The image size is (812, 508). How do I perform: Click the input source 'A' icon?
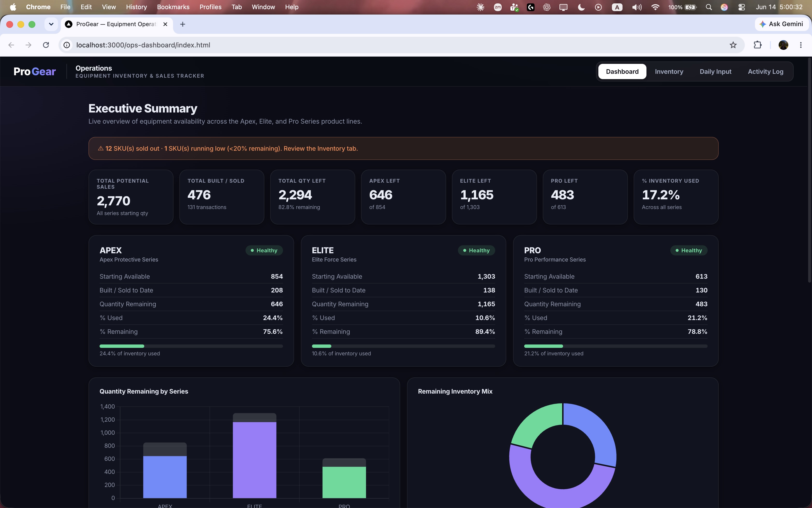[x=617, y=7]
